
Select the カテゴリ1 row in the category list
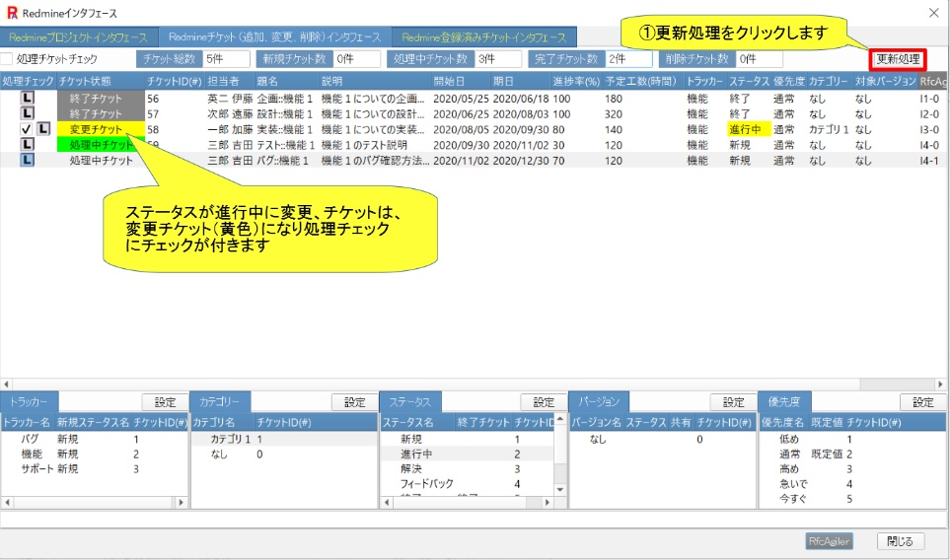284,439
